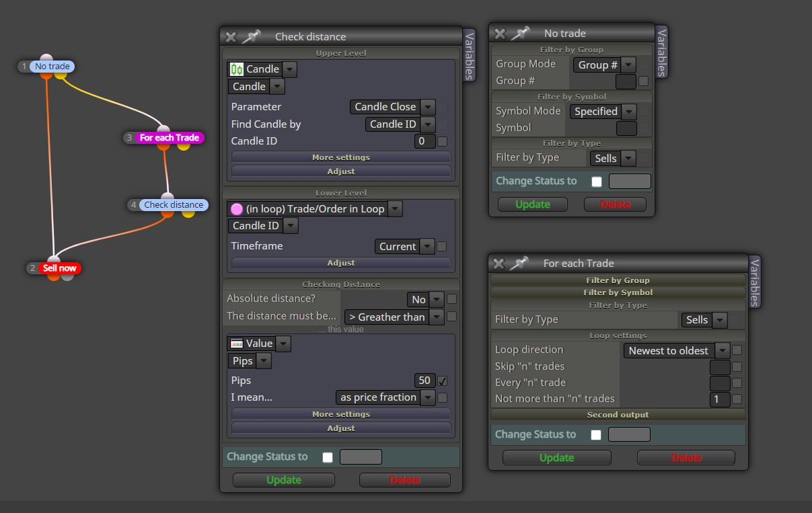Toggle Change Status checkbox in For each Trade

point(596,435)
